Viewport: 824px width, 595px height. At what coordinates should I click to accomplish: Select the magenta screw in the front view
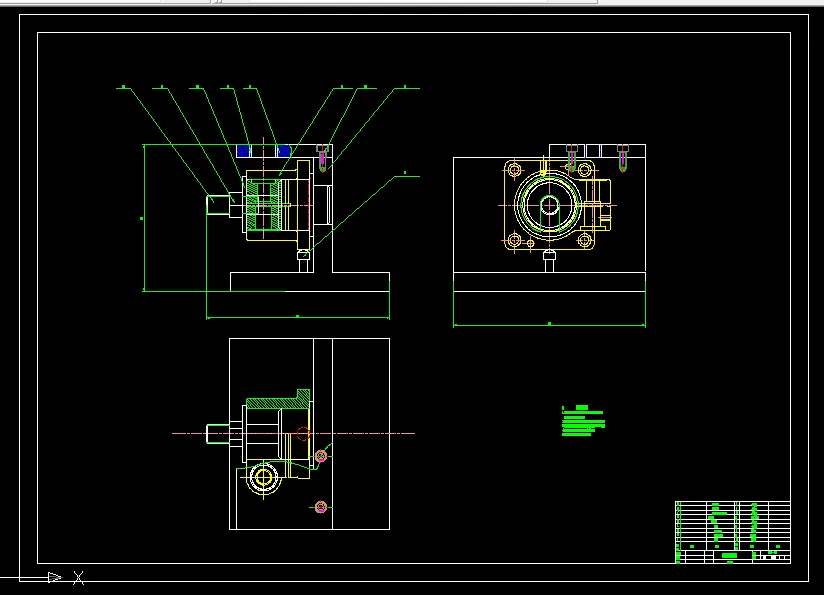[322, 158]
